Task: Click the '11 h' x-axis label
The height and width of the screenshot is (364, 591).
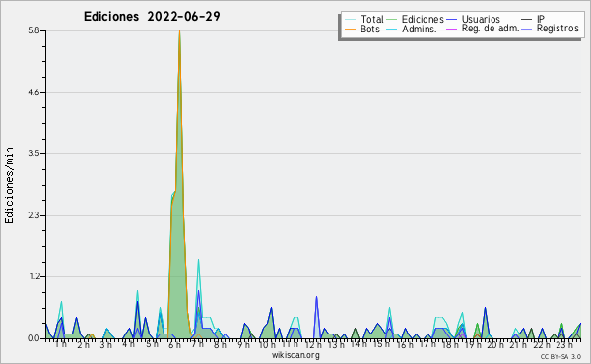Action: click(291, 344)
